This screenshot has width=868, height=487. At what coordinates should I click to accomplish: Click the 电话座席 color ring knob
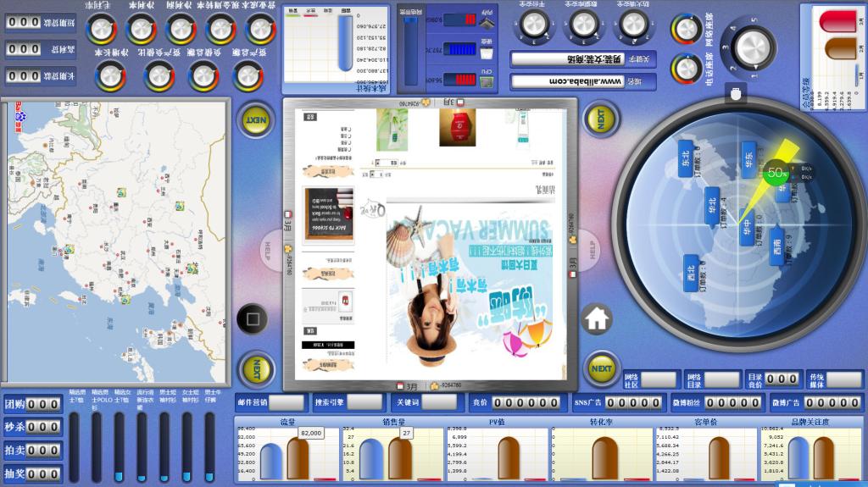(x=687, y=69)
